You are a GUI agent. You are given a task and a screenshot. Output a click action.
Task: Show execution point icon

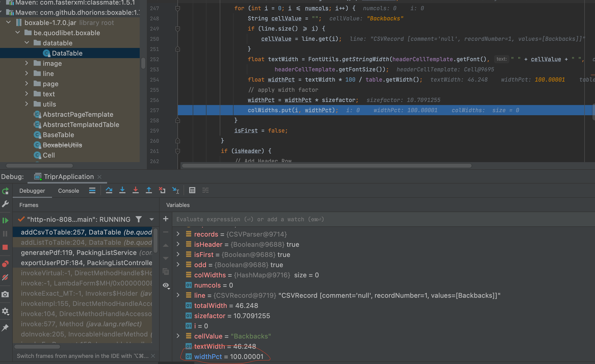click(x=92, y=190)
